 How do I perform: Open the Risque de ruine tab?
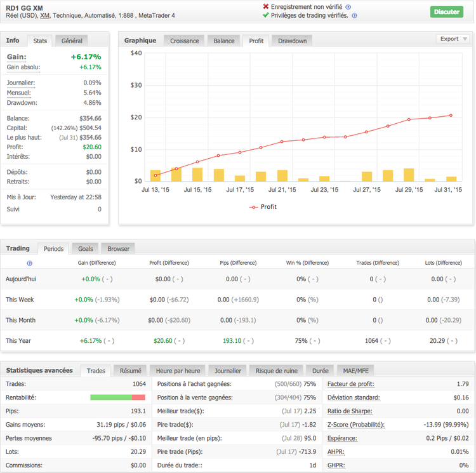[x=276, y=371]
